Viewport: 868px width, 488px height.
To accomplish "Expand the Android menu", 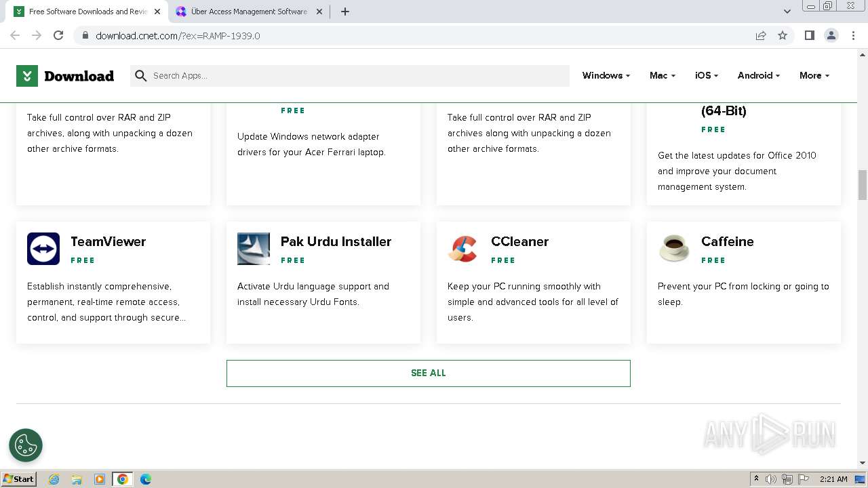I will (x=759, y=75).
